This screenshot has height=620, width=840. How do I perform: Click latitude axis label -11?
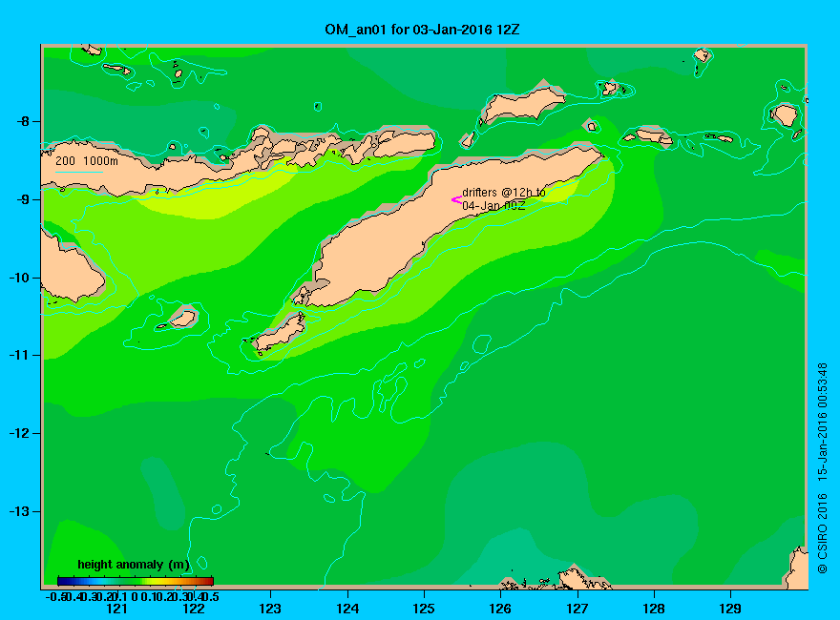pyautogui.click(x=20, y=355)
